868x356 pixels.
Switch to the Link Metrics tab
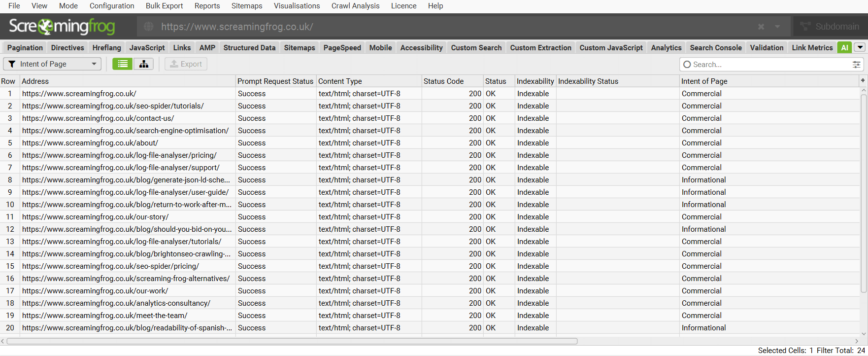(x=812, y=48)
